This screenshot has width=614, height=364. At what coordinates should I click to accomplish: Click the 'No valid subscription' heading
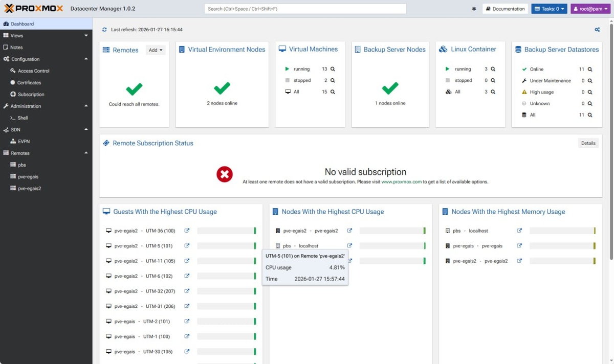pos(365,172)
